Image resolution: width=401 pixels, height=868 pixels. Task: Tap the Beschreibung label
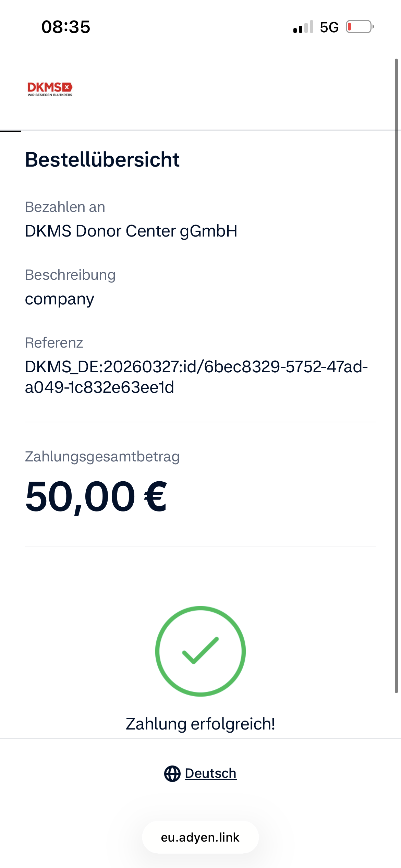(70, 275)
